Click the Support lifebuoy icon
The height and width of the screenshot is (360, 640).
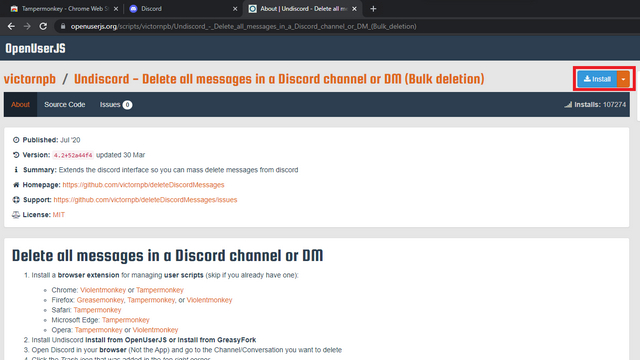[16, 200]
